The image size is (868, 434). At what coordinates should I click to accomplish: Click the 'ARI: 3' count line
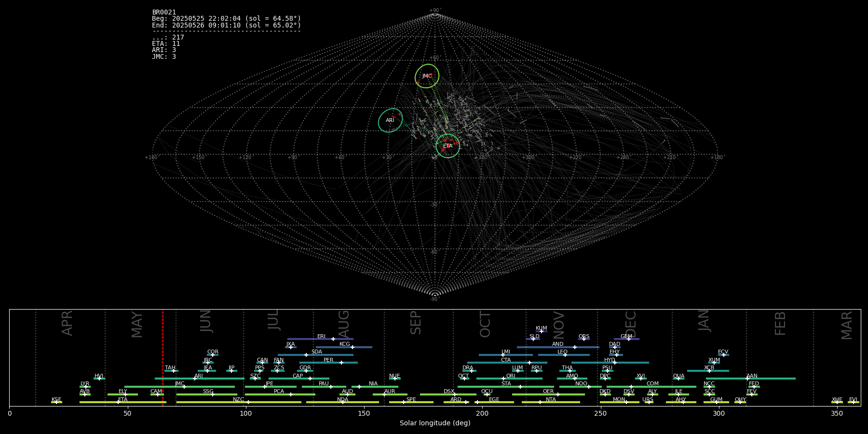(x=164, y=50)
